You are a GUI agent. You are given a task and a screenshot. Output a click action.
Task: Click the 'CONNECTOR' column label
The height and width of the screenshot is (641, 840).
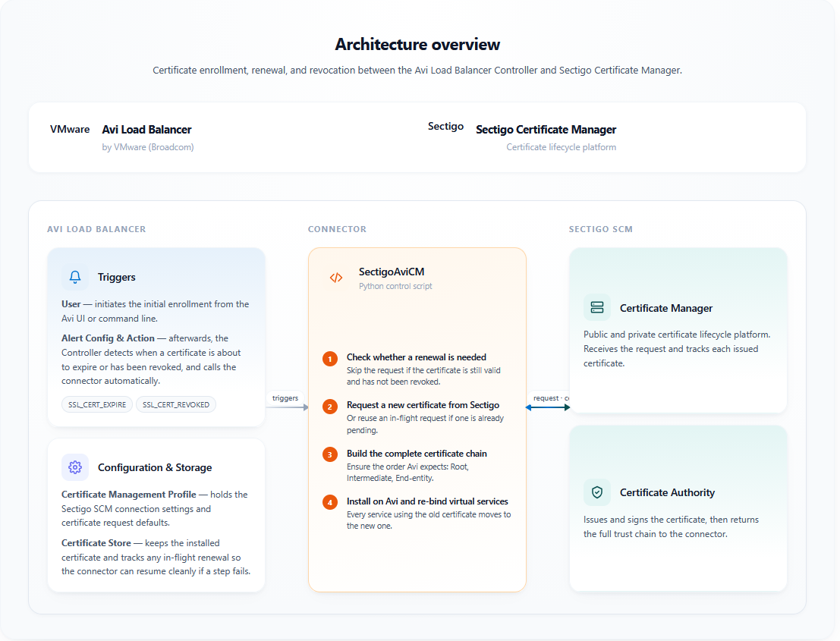(x=337, y=229)
